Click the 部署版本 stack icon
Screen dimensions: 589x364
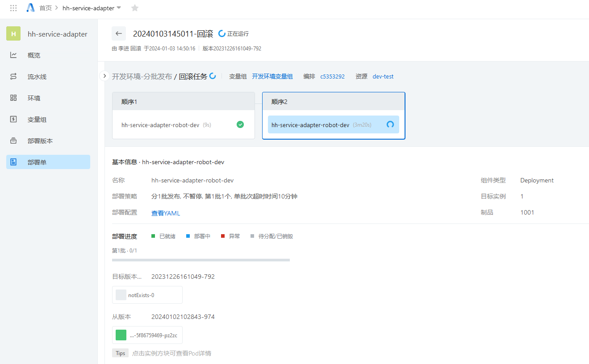13,141
